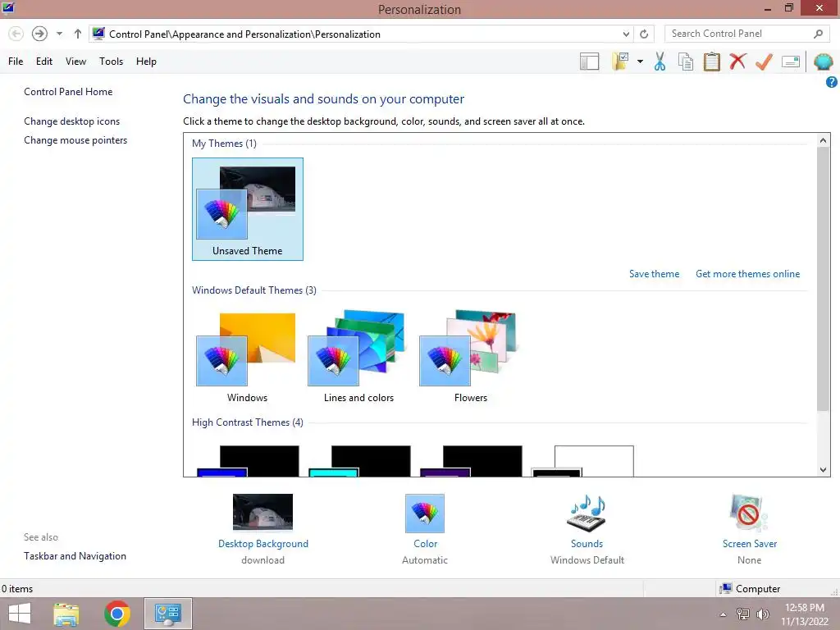Click the network tray icon
840x630 pixels.
743,614
